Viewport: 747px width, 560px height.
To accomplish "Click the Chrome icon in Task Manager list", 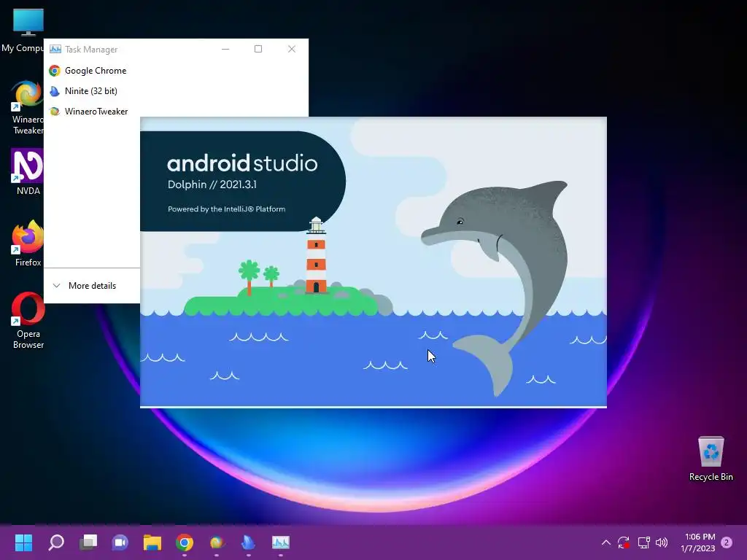I will pos(55,71).
